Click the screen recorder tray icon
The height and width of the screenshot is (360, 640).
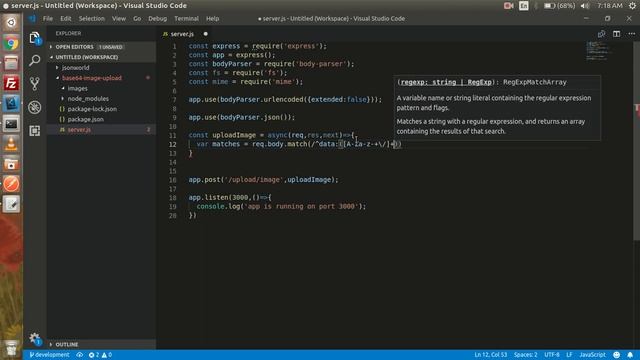508,6
